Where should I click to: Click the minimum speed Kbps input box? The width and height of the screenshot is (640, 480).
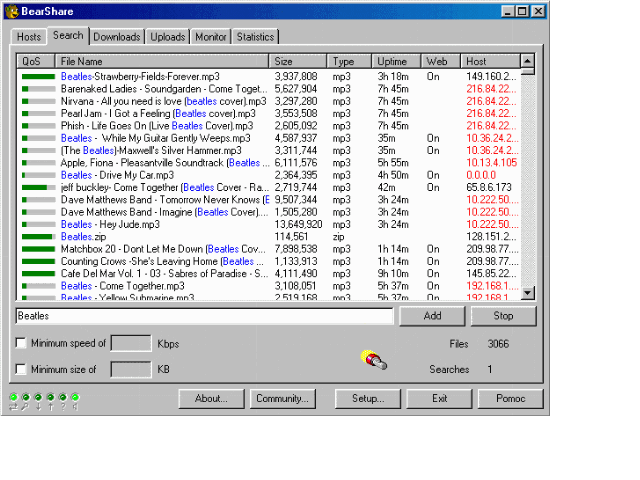131,343
